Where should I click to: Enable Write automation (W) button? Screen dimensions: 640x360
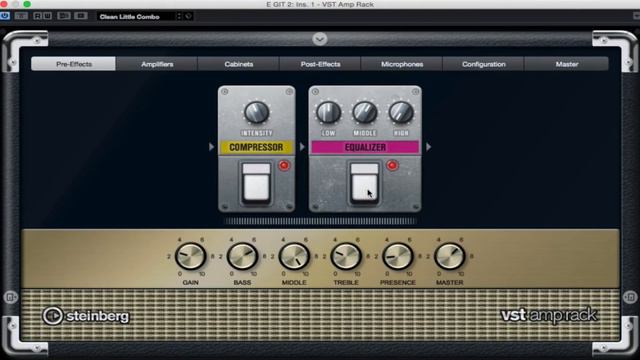click(47, 16)
